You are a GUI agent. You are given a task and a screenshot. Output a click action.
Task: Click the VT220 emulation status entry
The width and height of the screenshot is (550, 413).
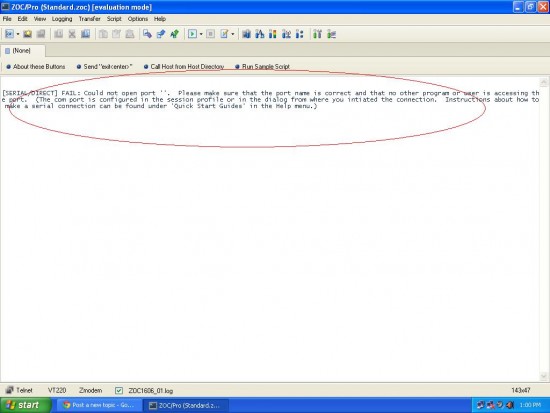57,390
